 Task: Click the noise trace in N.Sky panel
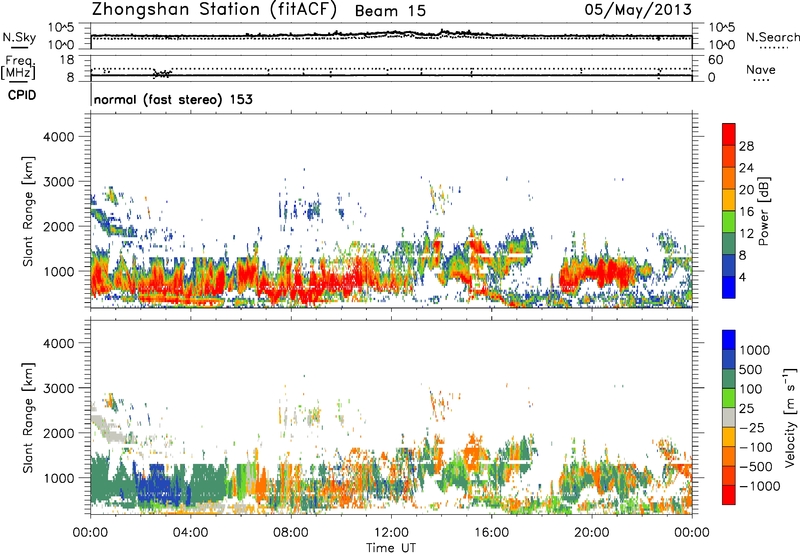pos(391,35)
